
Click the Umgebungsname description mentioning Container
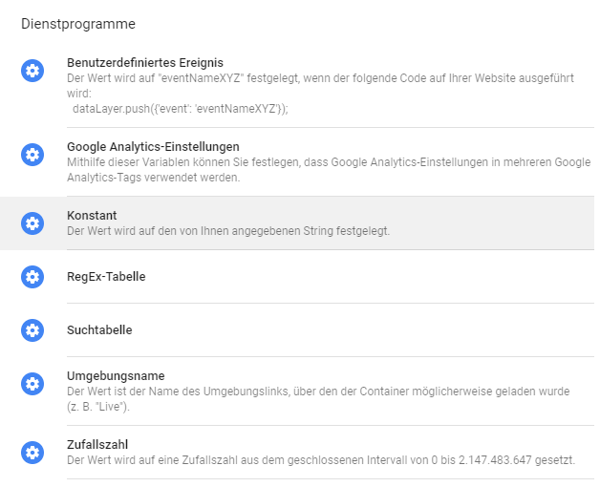pos(318,399)
